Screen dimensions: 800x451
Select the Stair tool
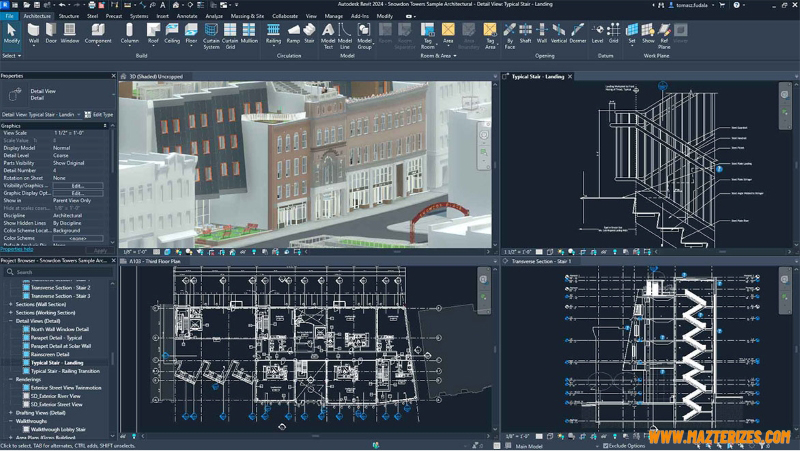tap(309, 34)
